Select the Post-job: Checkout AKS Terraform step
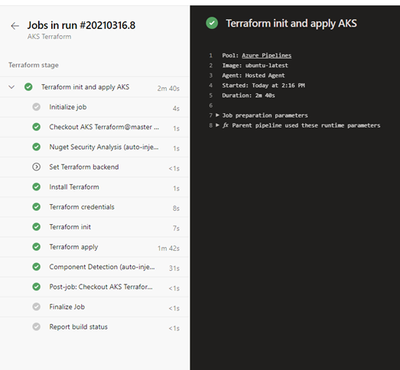The width and height of the screenshot is (400, 370). (95, 287)
